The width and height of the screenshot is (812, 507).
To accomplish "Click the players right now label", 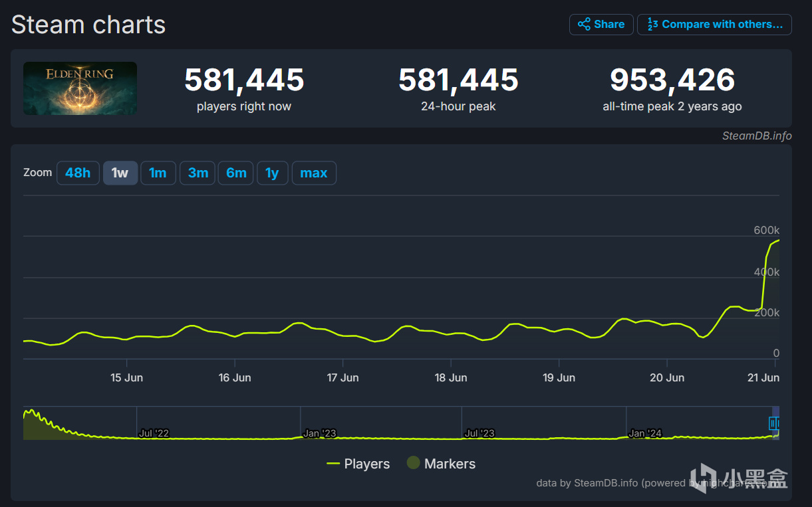I will tap(244, 106).
